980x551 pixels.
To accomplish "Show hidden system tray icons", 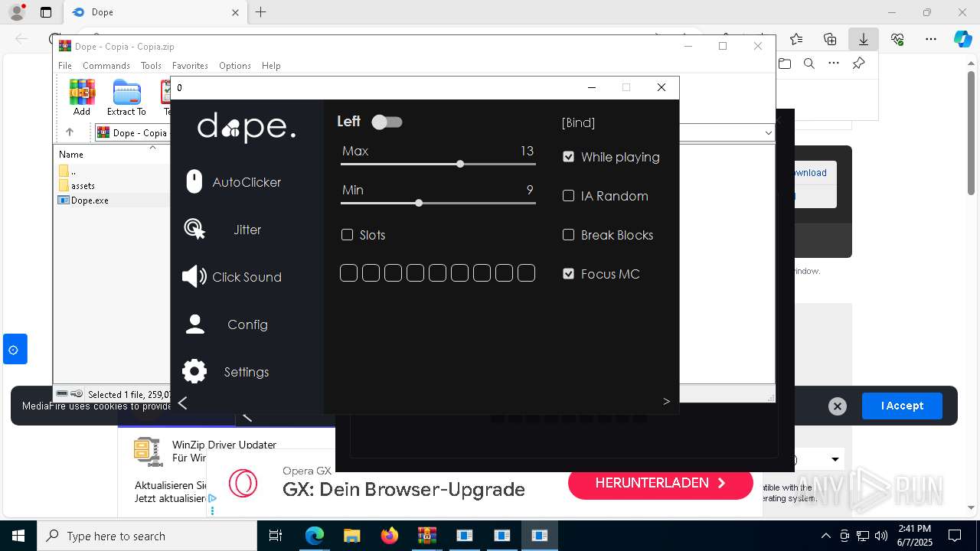I will coord(825,536).
